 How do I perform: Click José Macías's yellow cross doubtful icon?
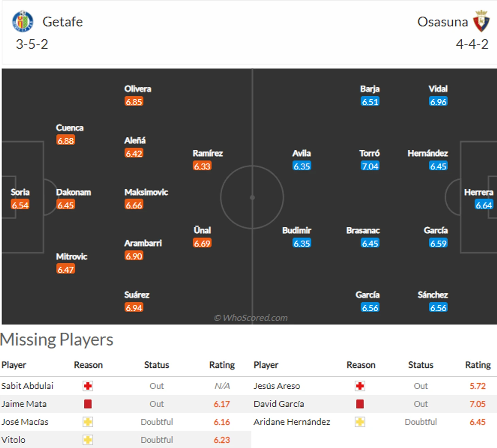(x=88, y=422)
